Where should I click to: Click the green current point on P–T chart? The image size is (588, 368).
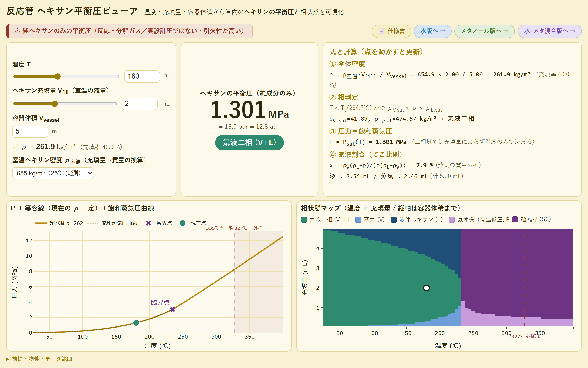136,323
